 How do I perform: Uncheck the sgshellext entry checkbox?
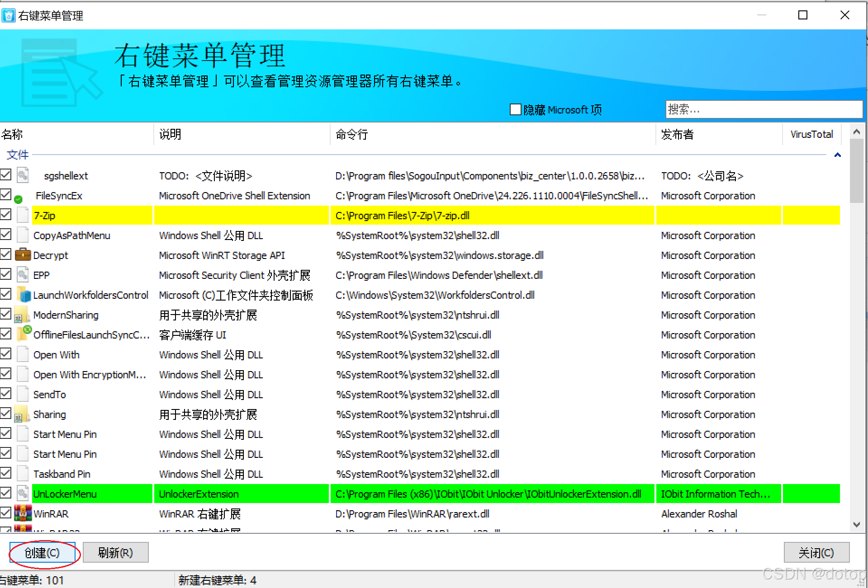pos(5,174)
